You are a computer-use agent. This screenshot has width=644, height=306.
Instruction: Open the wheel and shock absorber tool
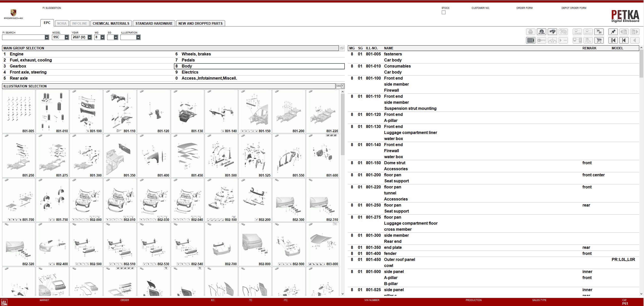point(541,32)
